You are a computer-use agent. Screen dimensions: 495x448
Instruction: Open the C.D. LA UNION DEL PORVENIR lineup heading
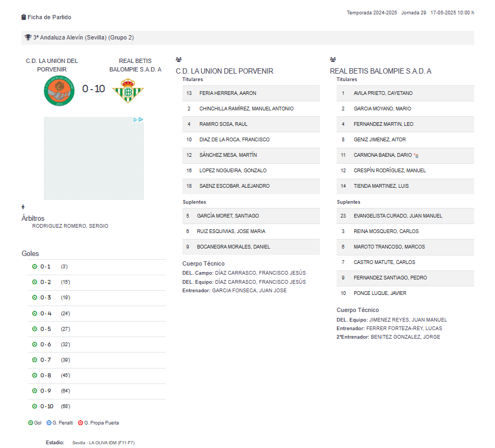click(x=225, y=71)
